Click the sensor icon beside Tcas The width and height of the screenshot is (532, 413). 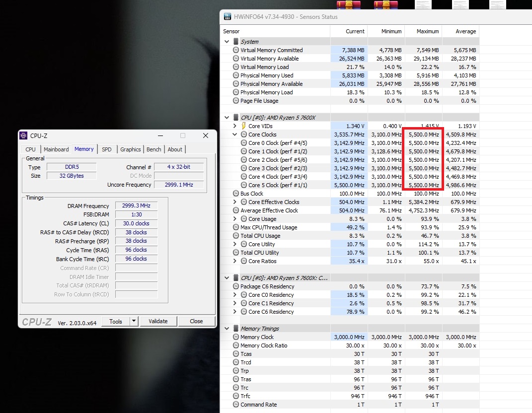click(x=236, y=353)
